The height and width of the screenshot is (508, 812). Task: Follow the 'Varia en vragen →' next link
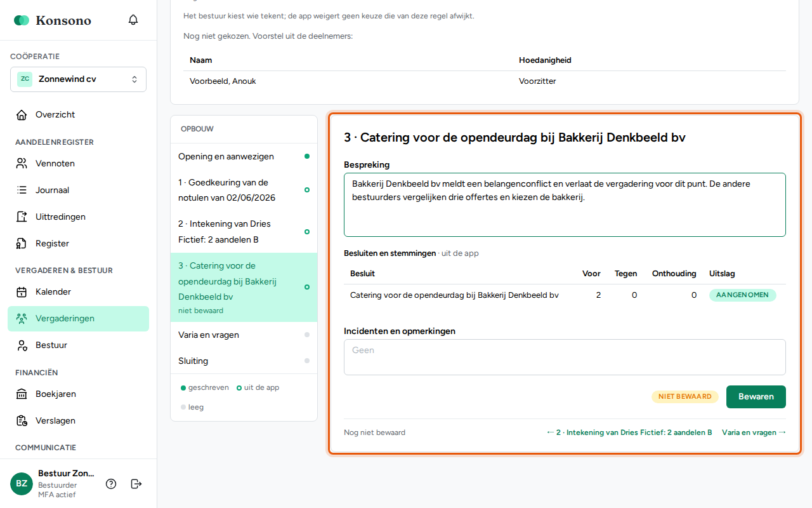(754, 432)
